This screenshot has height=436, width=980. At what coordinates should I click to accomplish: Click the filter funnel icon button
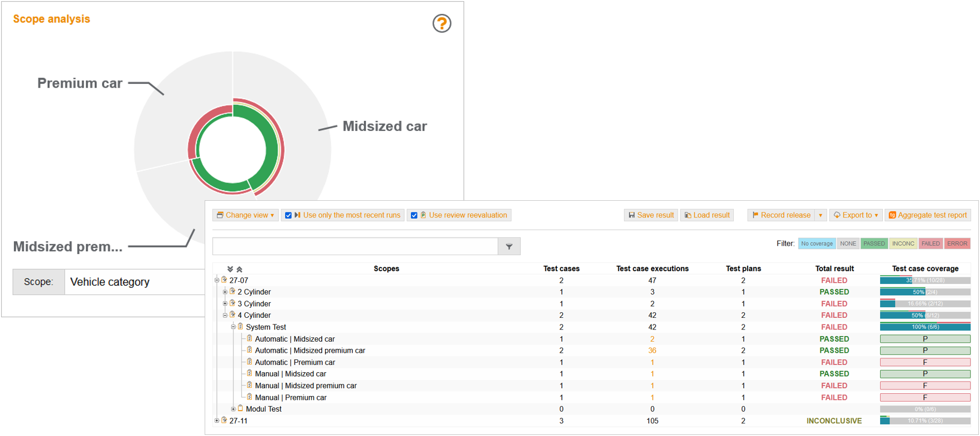pos(509,246)
